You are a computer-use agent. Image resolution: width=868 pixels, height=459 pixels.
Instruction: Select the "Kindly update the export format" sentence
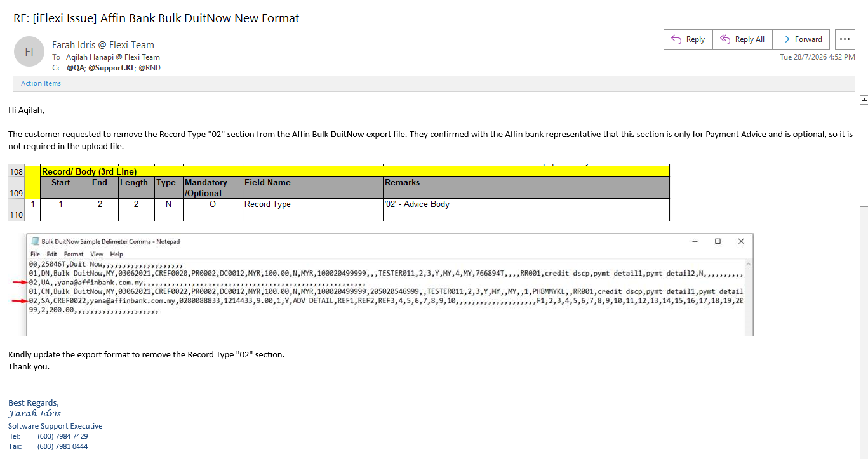[147, 354]
